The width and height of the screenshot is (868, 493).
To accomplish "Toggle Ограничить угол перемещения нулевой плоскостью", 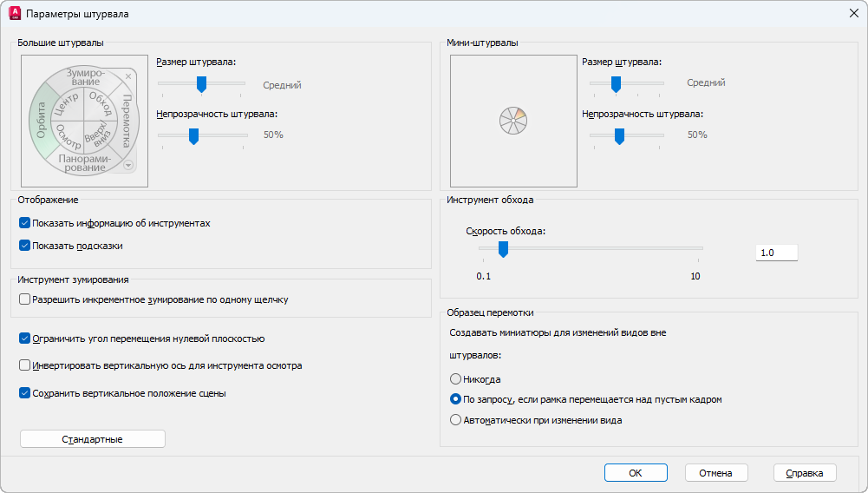I will tap(24, 339).
